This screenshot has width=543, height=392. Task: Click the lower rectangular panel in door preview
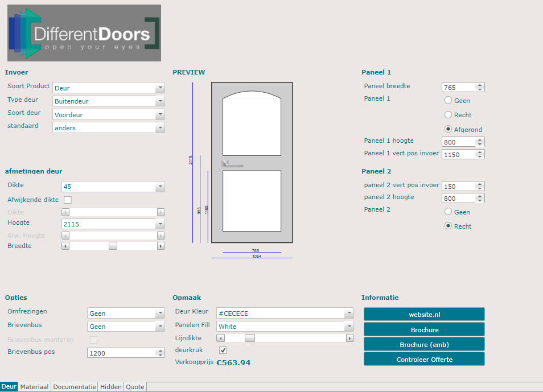coord(252,201)
